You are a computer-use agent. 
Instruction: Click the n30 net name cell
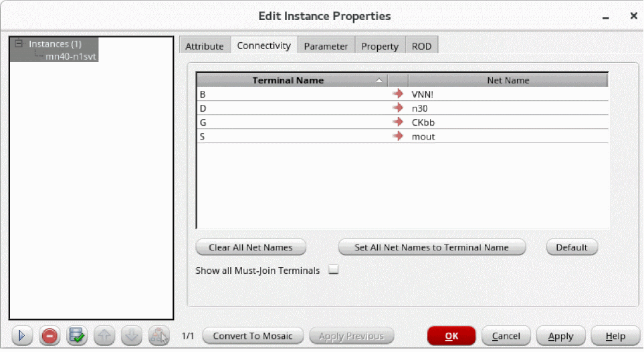[510, 108]
